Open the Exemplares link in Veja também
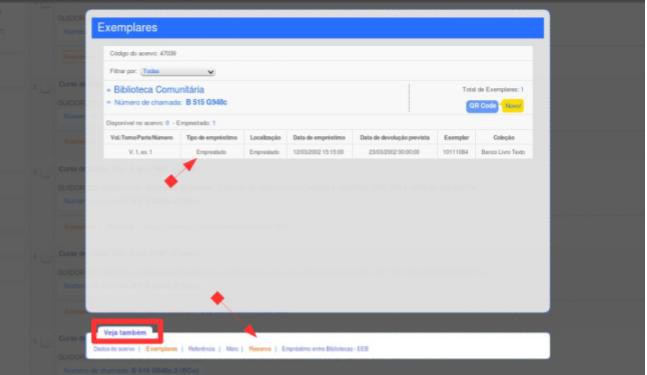 click(x=161, y=349)
